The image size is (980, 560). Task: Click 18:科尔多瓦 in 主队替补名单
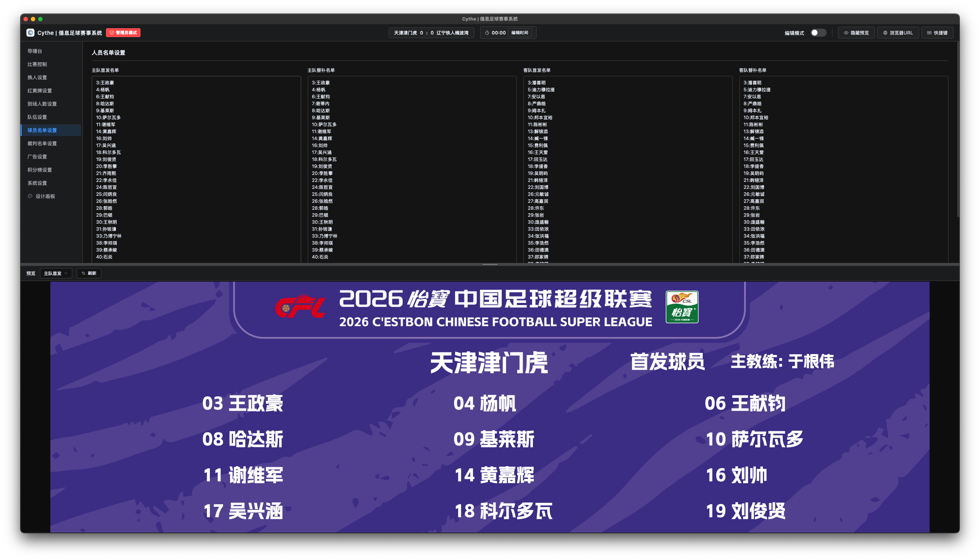click(324, 159)
